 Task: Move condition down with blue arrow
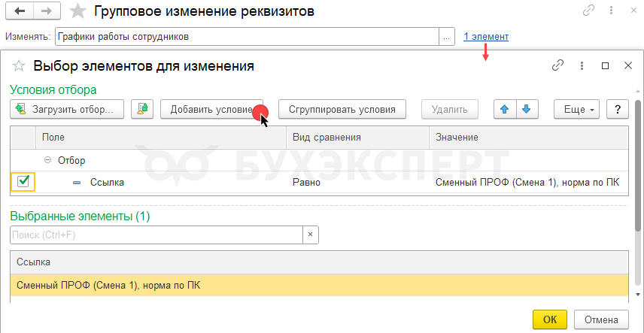click(527, 110)
